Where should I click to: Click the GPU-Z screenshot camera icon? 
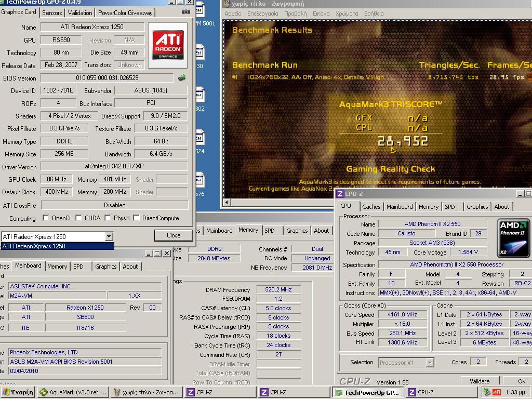(185, 12)
